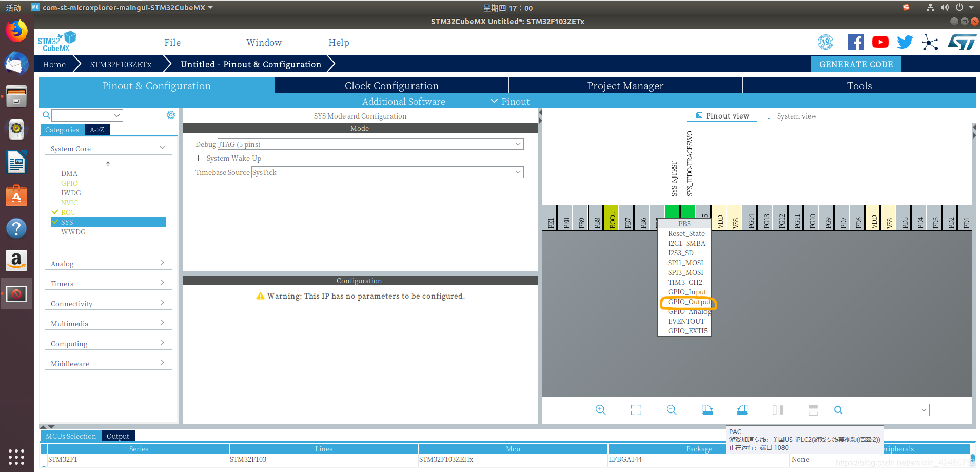Click the GENERATE CODE button
The width and height of the screenshot is (980, 472).
pos(856,64)
